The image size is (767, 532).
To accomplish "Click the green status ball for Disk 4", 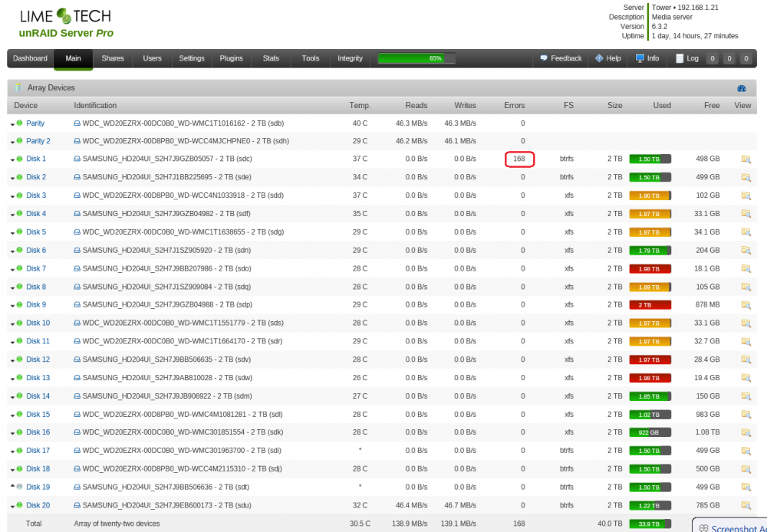I will point(20,213).
